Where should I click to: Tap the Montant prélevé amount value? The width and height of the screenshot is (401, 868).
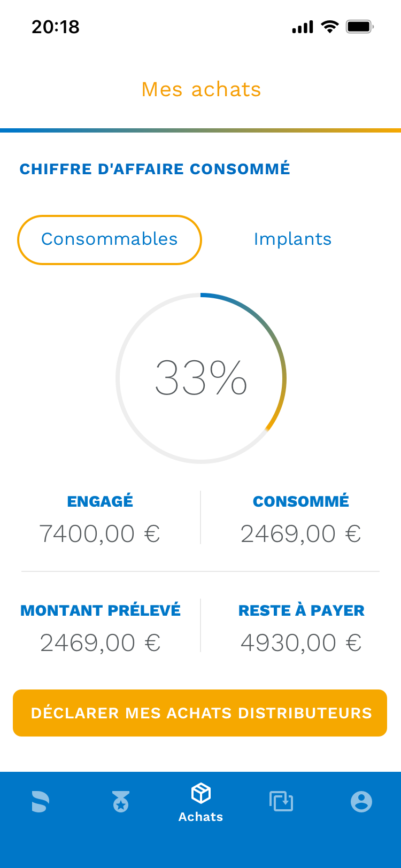(101, 643)
